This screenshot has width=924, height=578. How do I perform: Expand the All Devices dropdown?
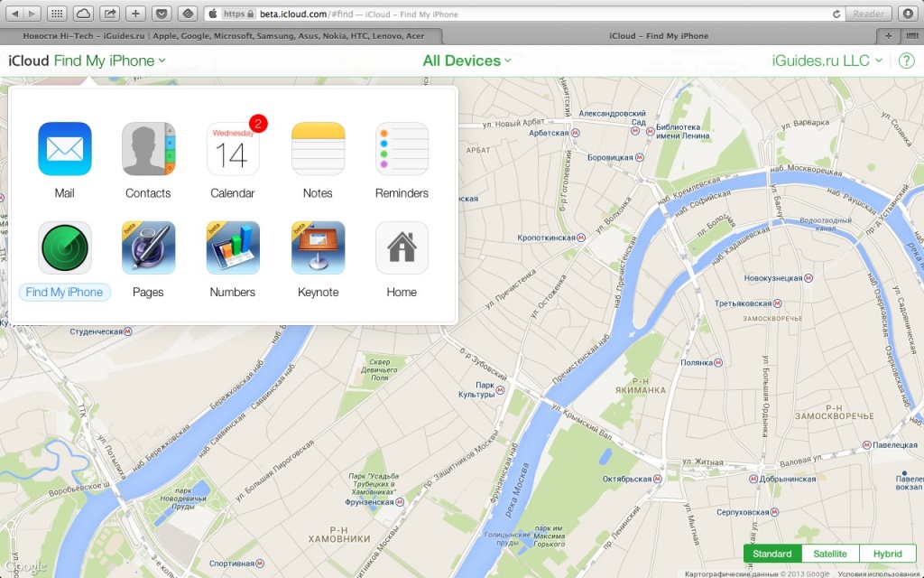[467, 61]
